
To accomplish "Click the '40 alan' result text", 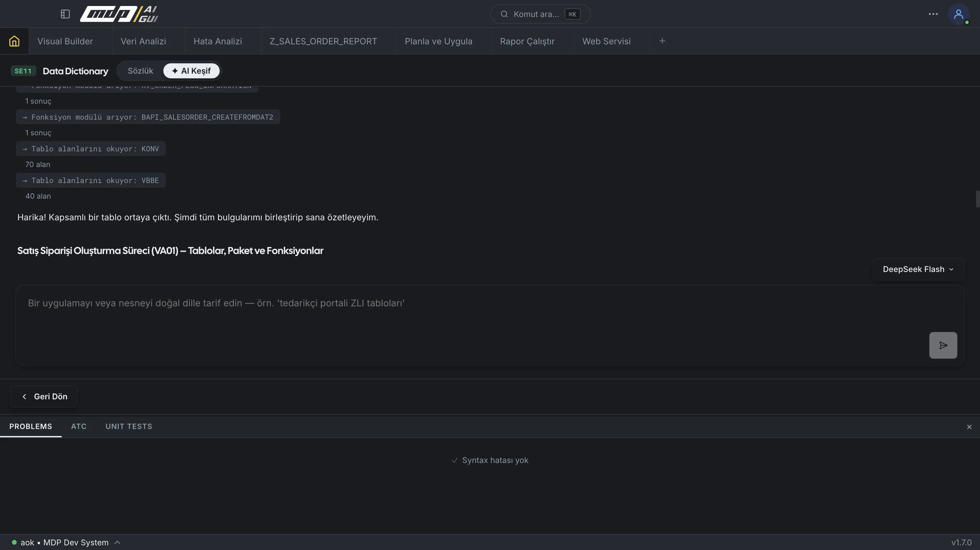I will coord(38,196).
